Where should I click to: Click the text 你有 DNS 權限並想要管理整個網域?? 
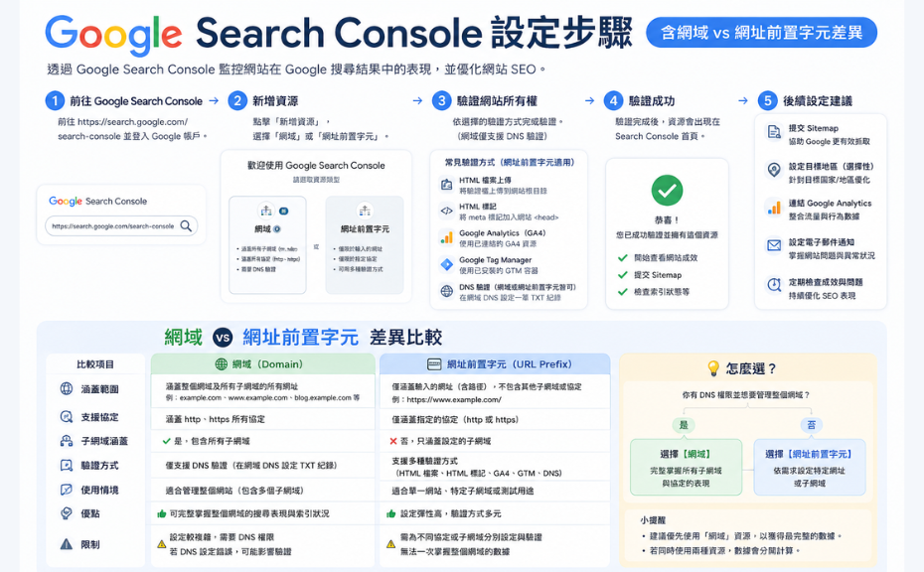746,394
